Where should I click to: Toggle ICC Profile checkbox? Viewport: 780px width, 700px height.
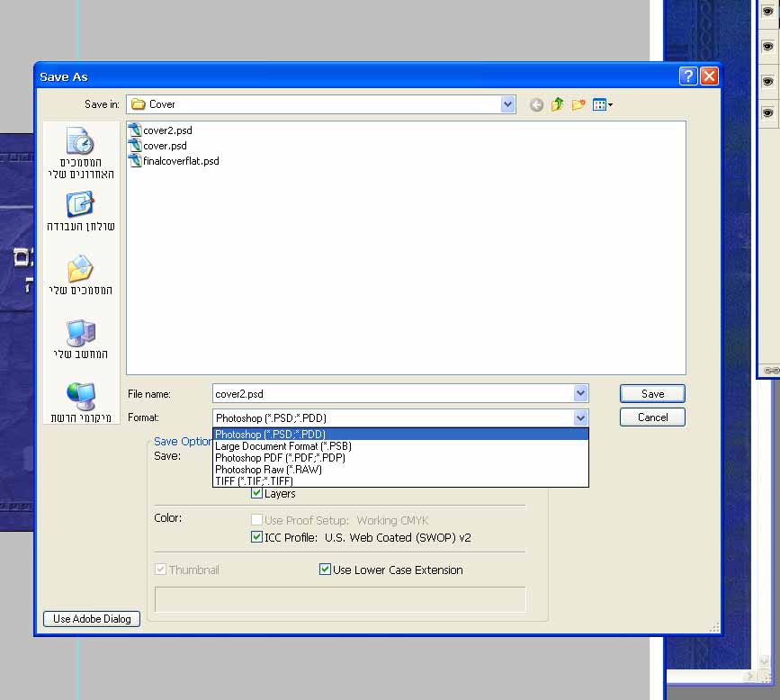[x=256, y=537]
